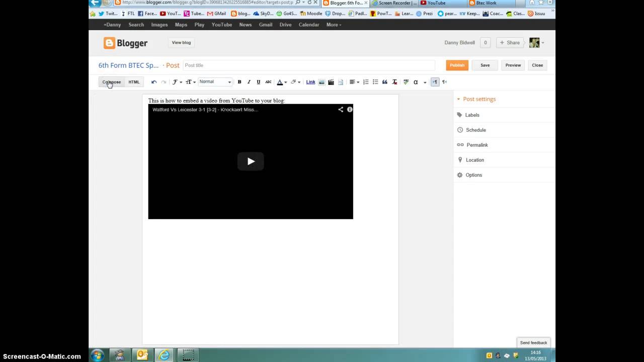Screen dimensions: 644x362
Task: Click Send feedback
Action: 533,343
